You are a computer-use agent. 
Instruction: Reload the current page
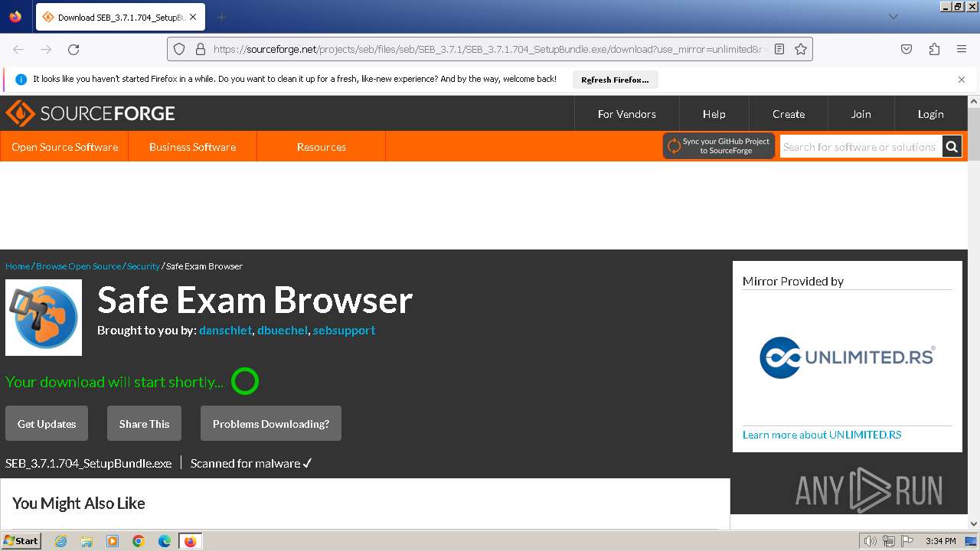click(x=73, y=49)
